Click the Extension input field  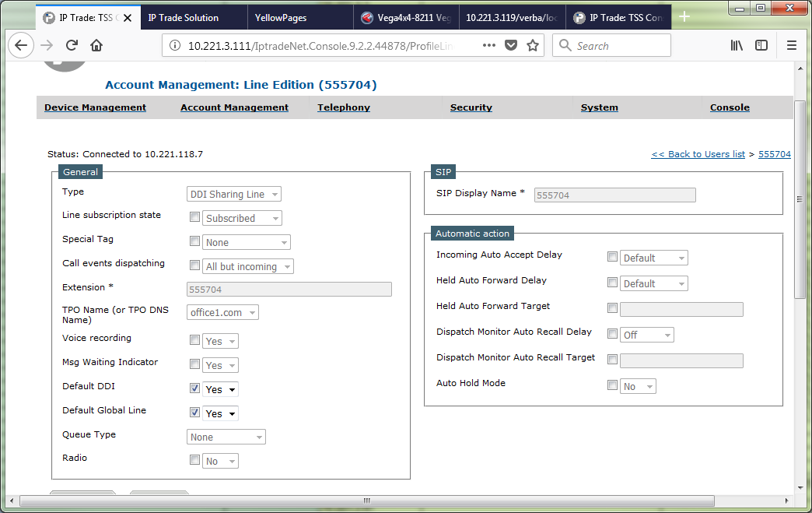pyautogui.click(x=289, y=289)
